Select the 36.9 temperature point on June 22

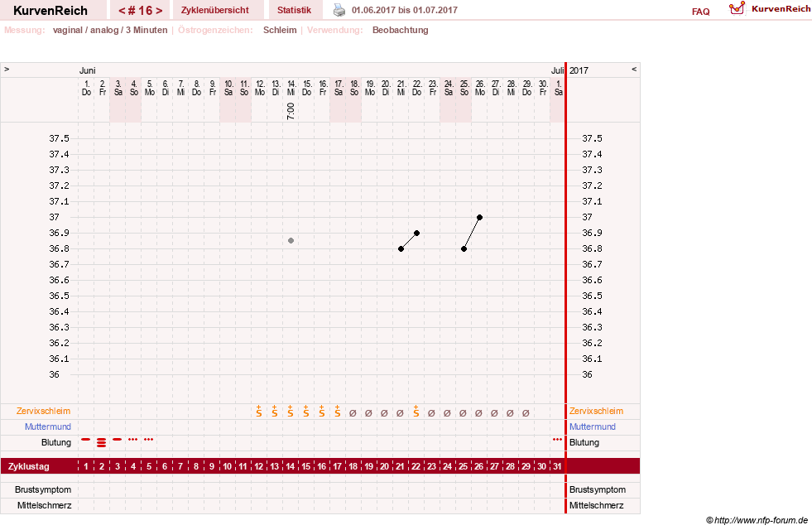417,234
